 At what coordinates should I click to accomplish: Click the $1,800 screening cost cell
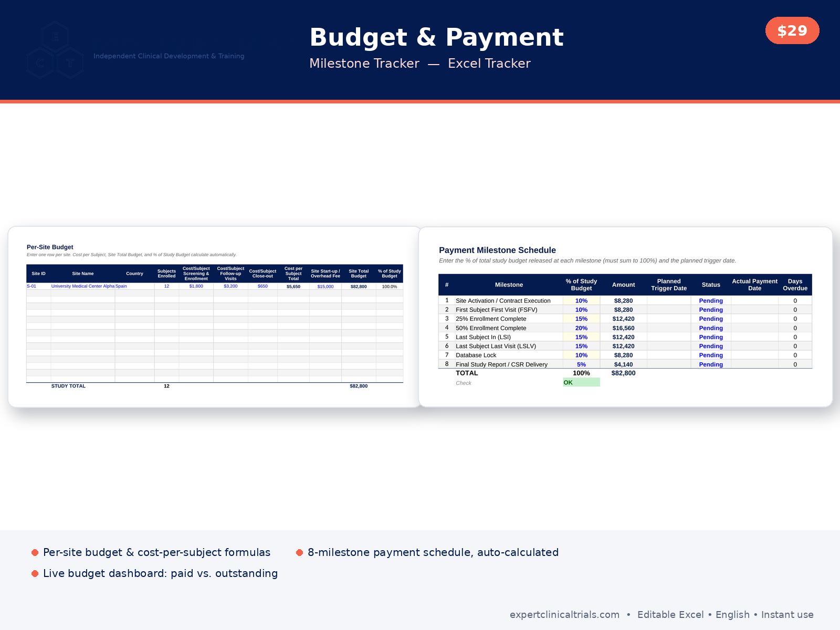tap(196, 286)
